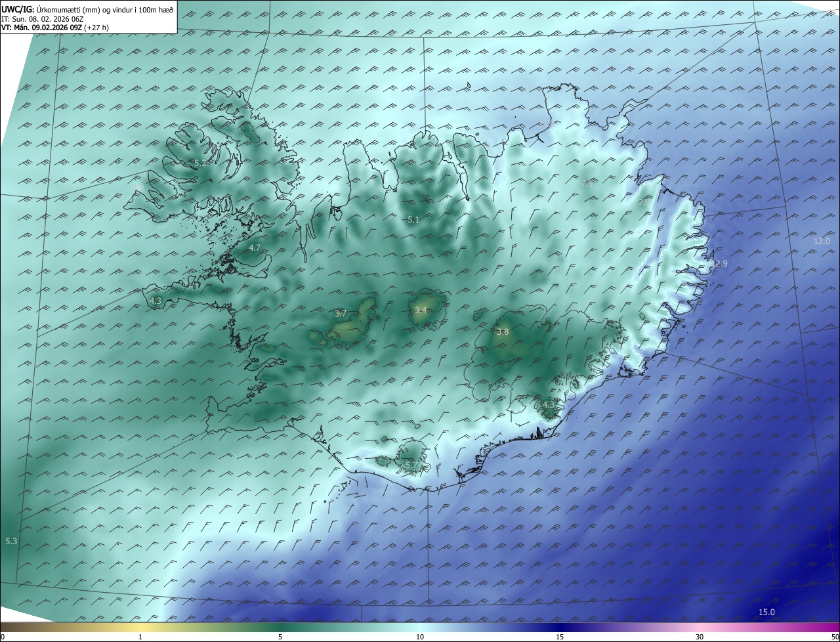Click the 5.7 value label on the southern glacier
This screenshot has width=840, height=642.
[x=411, y=465]
